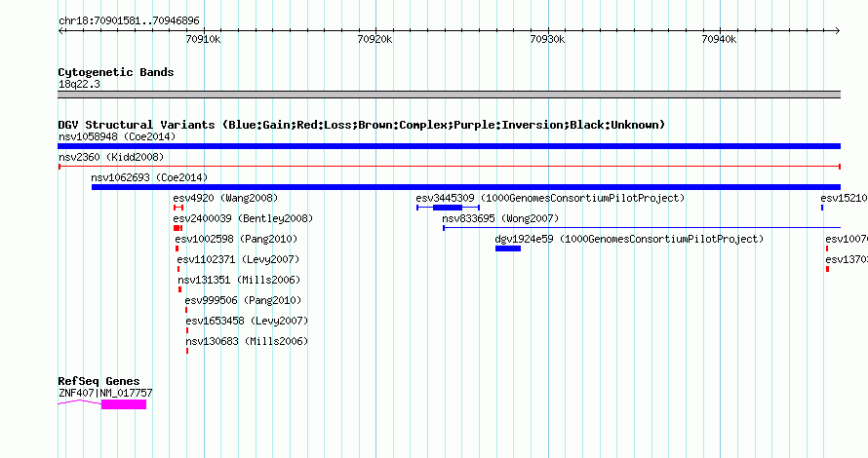
Task: Click the red glyph under esv4920
Action: (178, 208)
